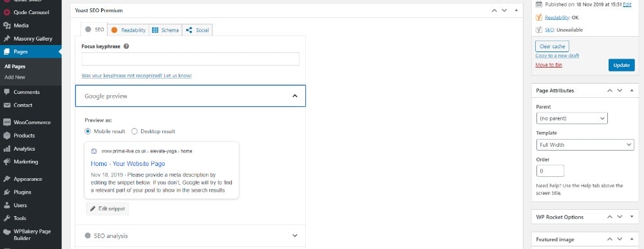Click the Clear cache button

pyautogui.click(x=553, y=46)
